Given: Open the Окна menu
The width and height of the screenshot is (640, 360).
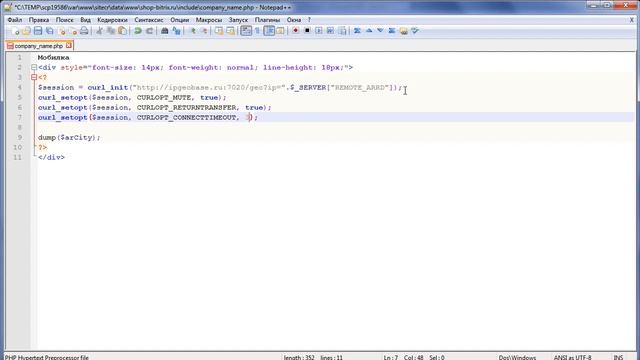Looking at the screenshot, I should pyautogui.click(x=293, y=20).
